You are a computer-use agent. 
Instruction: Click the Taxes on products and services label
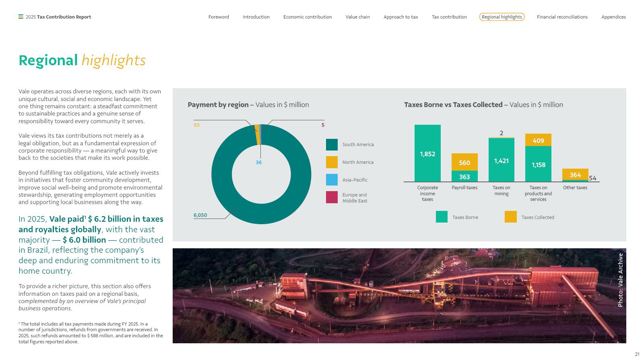point(538,194)
